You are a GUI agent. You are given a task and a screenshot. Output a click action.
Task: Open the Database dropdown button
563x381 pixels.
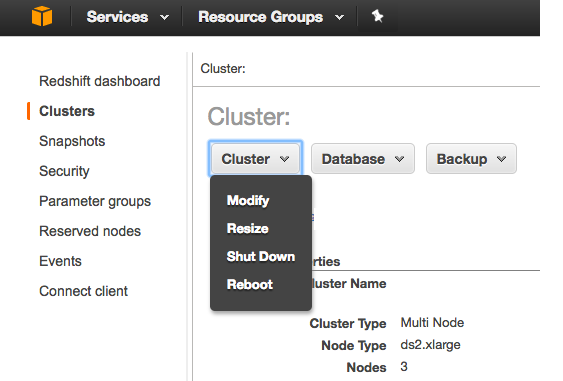pos(363,159)
